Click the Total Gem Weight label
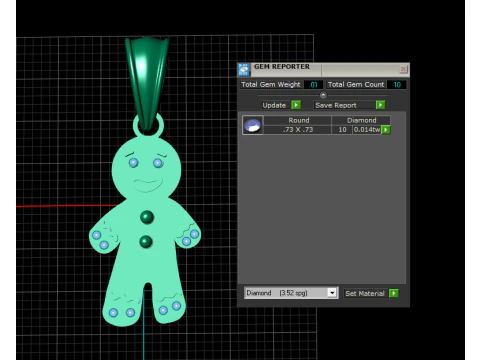 [271, 85]
